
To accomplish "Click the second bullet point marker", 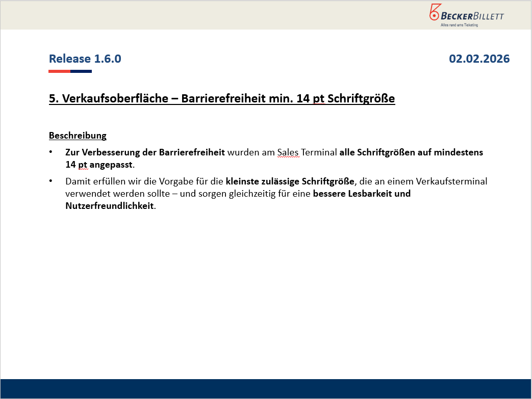I will [51, 181].
